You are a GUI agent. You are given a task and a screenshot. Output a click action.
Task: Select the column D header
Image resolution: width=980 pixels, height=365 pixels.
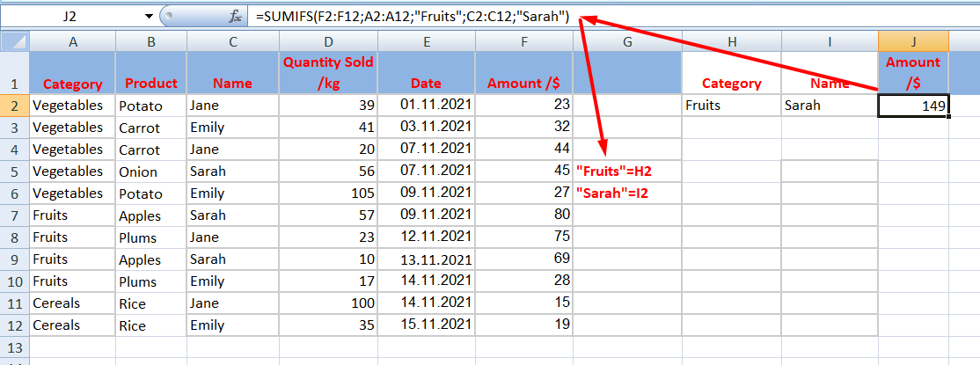pyautogui.click(x=328, y=41)
